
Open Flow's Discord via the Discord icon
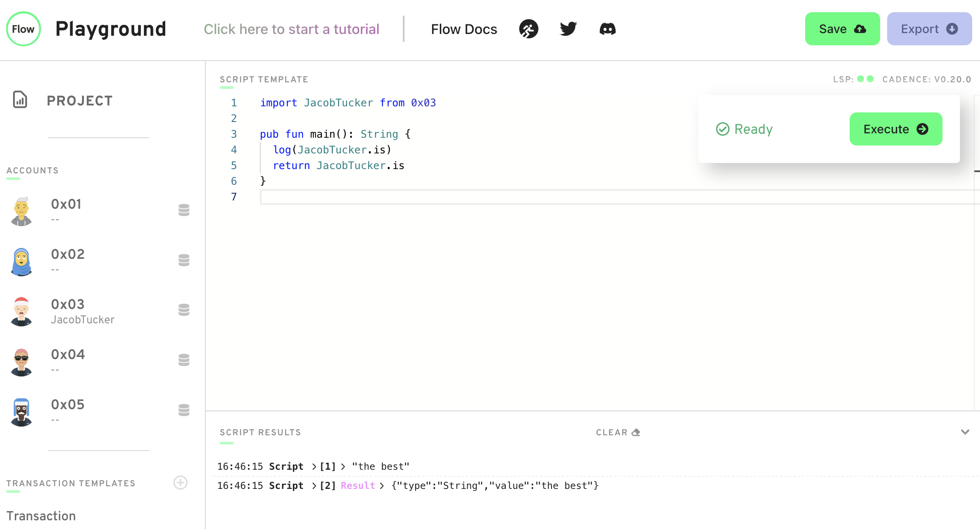tap(608, 29)
